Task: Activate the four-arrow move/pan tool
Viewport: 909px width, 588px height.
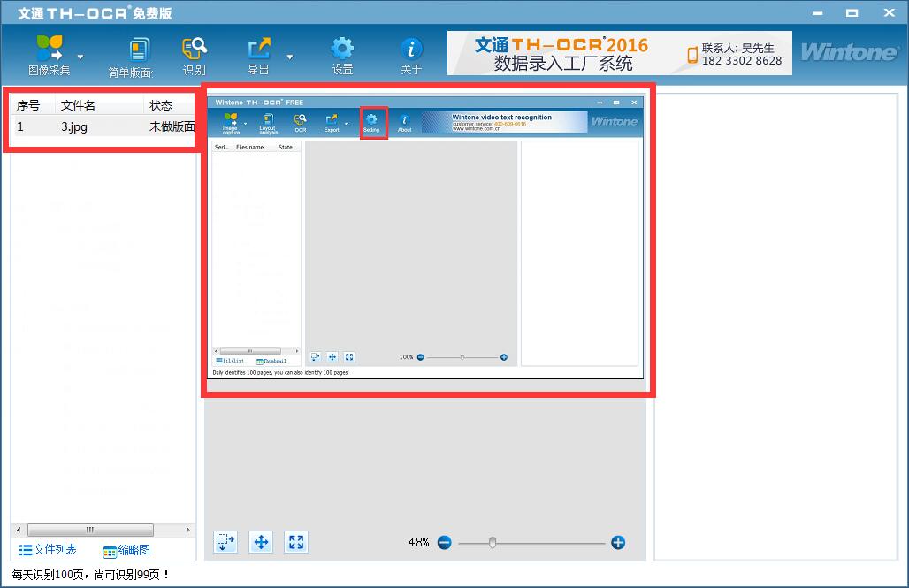Action: coord(261,542)
